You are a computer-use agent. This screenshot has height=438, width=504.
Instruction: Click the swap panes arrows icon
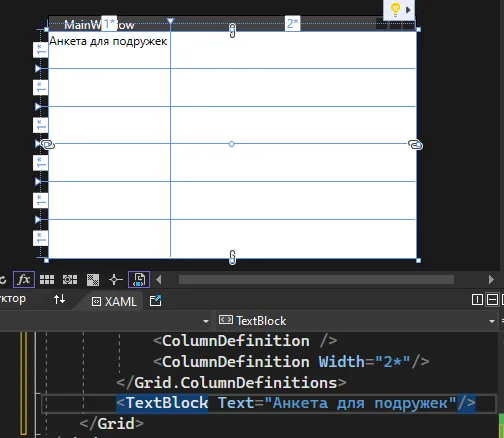tap(59, 299)
